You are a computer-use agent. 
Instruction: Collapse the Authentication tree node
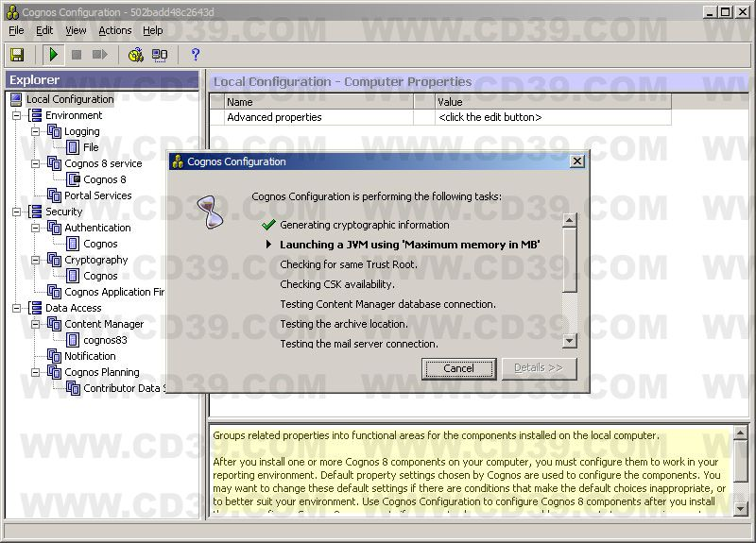35,228
